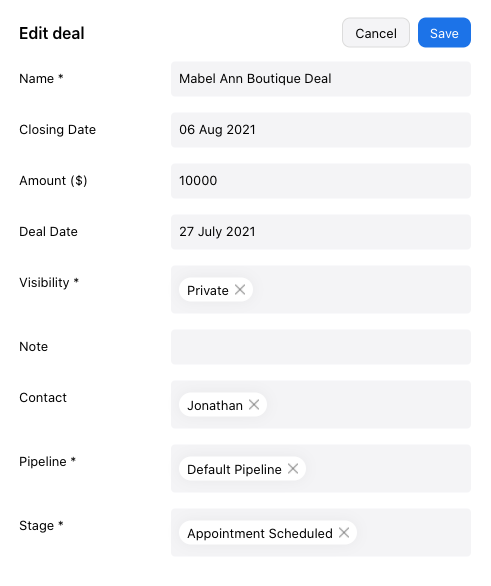Remove the Private visibility tag

coord(240,290)
